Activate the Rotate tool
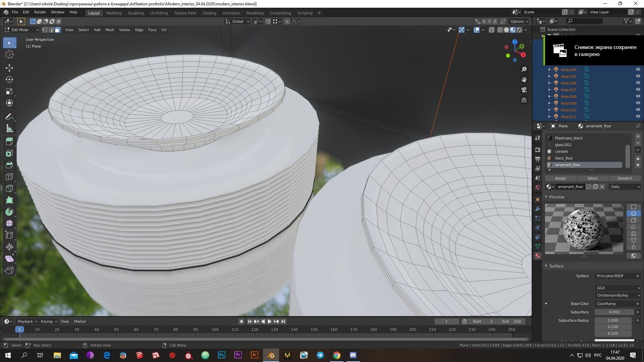 [9, 79]
